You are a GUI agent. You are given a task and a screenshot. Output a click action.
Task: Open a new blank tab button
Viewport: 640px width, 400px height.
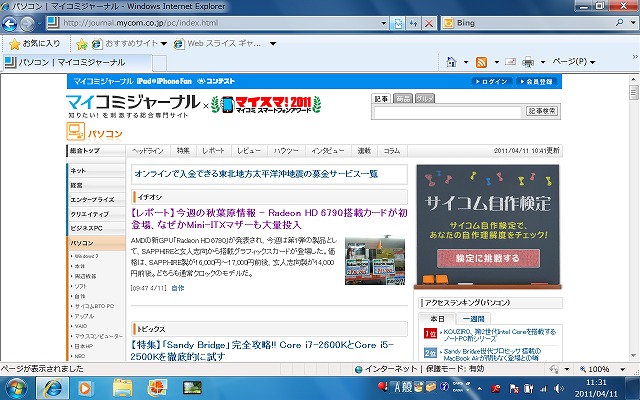pos(159,63)
